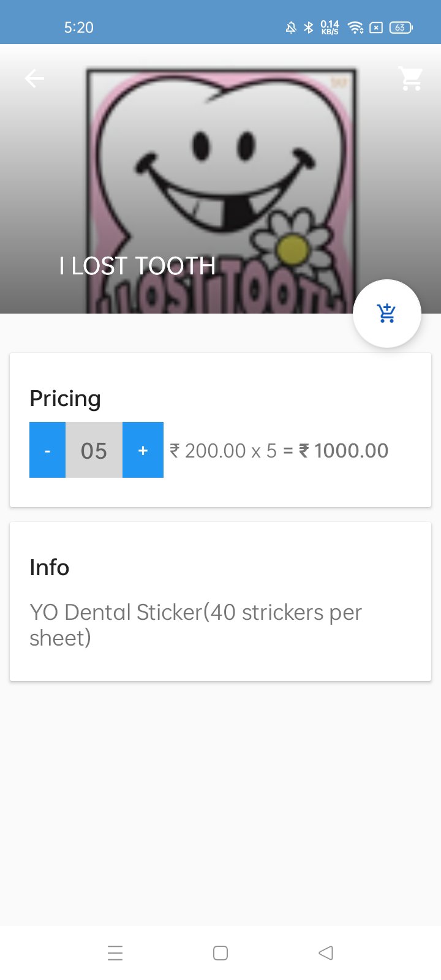The height and width of the screenshot is (980, 441).
Task: Tap the quantity field showing 05
Action: click(x=94, y=450)
